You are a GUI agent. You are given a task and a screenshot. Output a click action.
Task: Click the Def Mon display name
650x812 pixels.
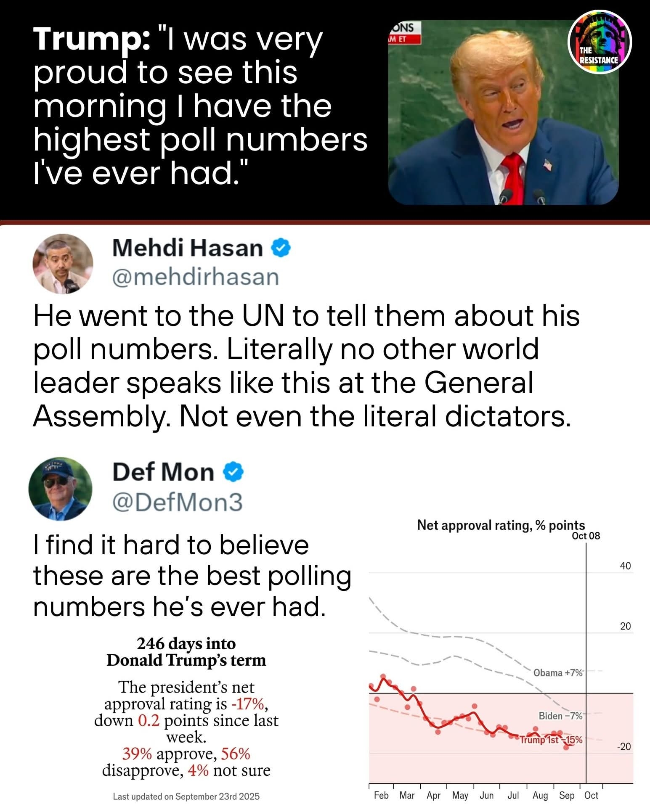(x=163, y=472)
